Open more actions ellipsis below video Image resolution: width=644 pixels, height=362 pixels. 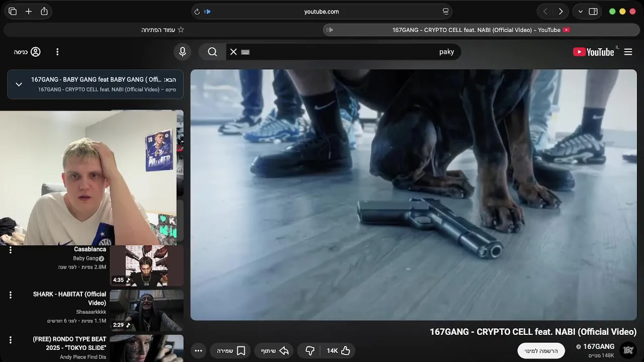click(x=198, y=350)
